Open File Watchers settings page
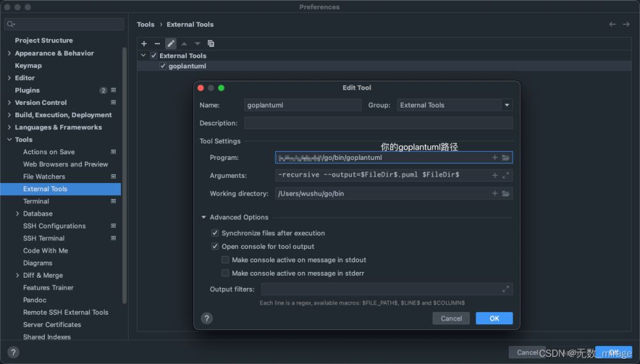640x364 pixels. pos(44,177)
